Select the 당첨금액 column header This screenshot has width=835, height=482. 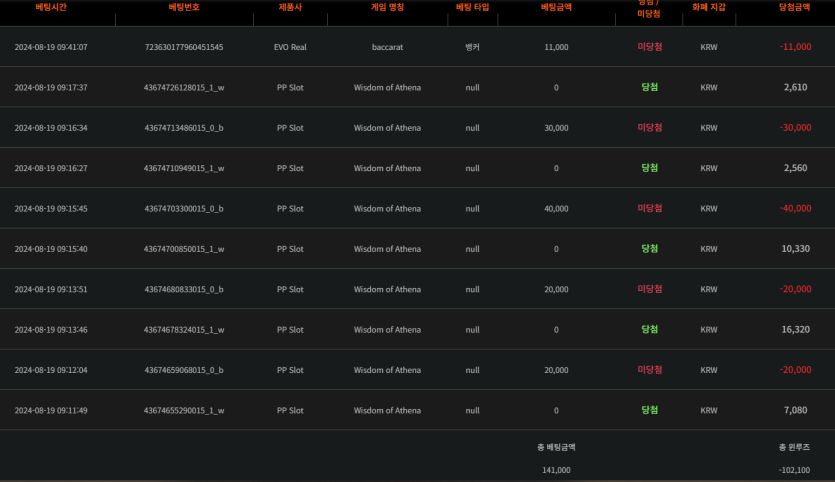click(795, 7)
